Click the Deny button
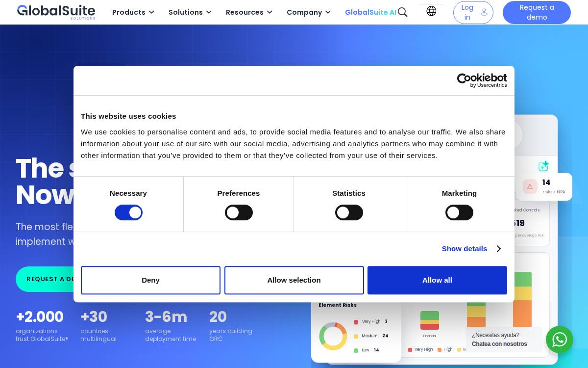Image resolution: width=588 pixels, height=368 pixels. (150, 280)
